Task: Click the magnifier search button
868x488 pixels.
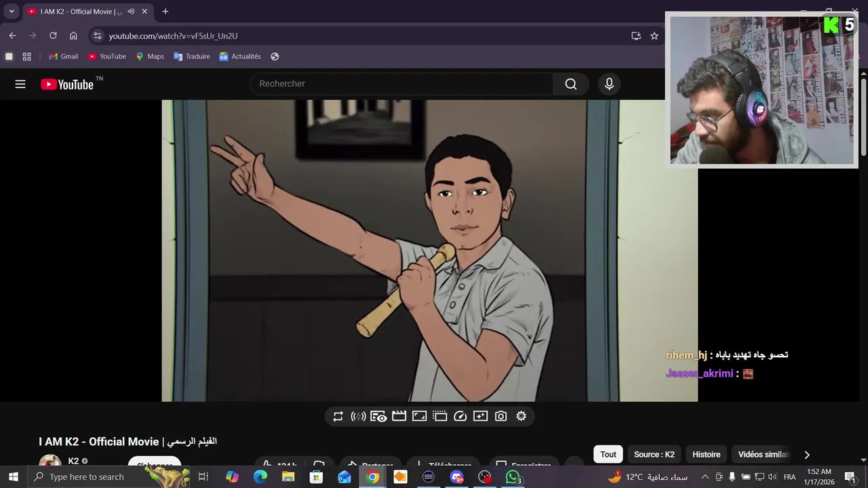Action: click(571, 84)
